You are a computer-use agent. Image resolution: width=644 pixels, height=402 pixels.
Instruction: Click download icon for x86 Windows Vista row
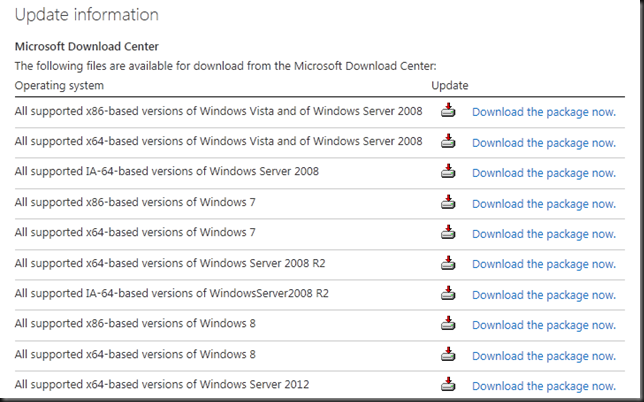click(x=448, y=110)
